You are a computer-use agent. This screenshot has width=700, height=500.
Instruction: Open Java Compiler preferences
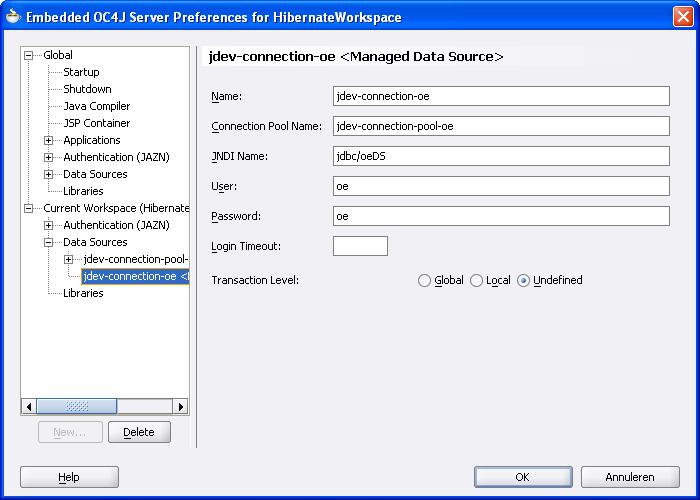96,106
